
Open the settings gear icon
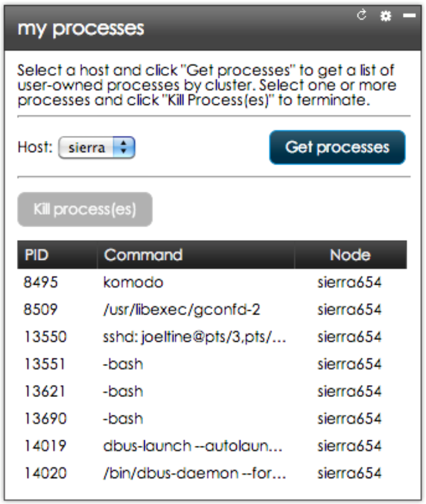(385, 16)
